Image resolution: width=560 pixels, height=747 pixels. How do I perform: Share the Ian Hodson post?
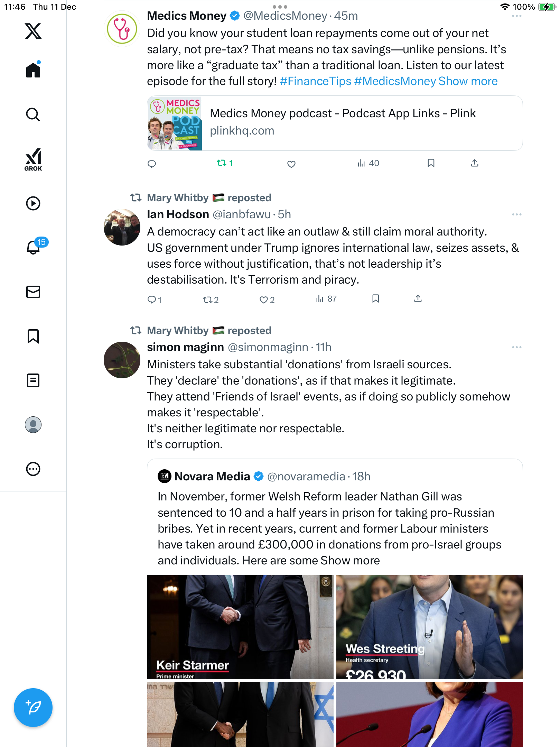pyautogui.click(x=418, y=298)
